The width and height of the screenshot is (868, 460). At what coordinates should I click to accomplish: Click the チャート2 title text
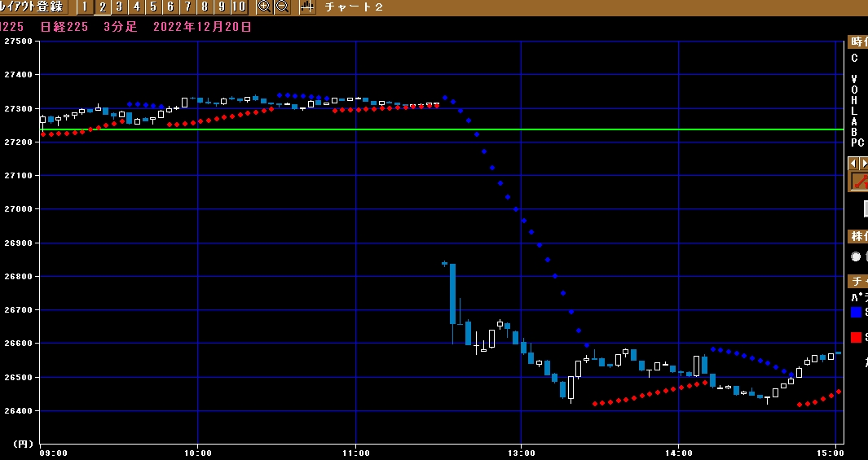click(x=354, y=8)
